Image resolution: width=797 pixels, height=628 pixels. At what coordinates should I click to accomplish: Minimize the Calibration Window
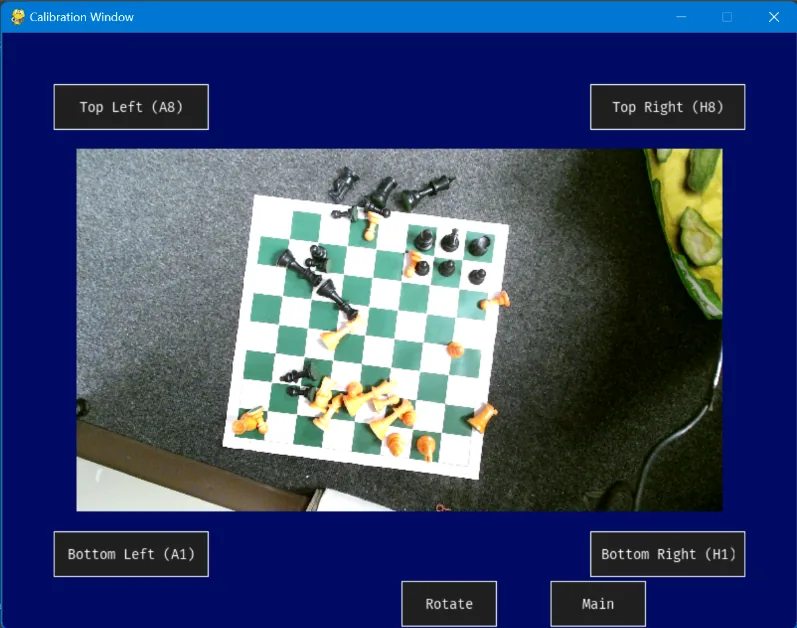pos(681,17)
